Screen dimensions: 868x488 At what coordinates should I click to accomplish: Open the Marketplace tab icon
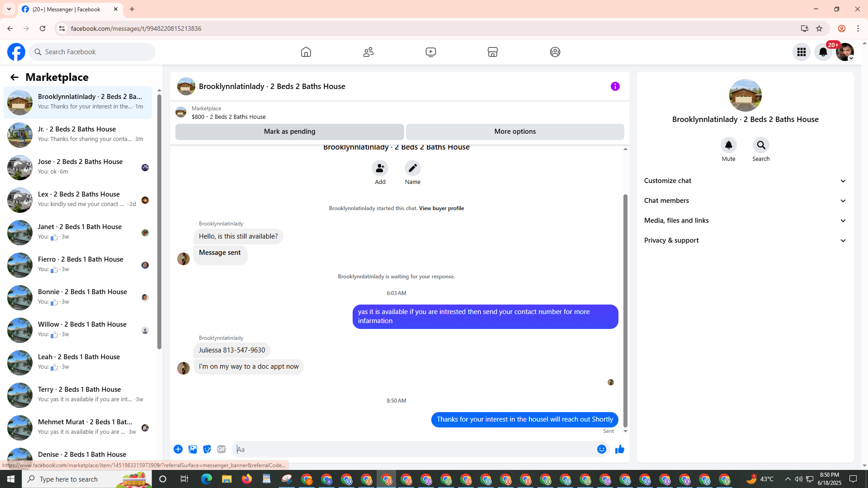point(493,52)
